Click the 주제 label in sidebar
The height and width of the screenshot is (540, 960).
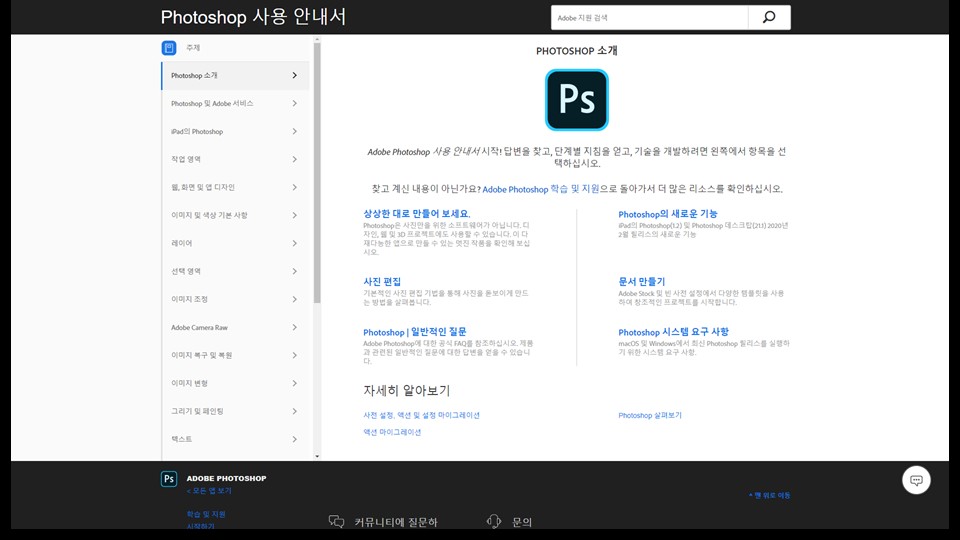point(193,48)
